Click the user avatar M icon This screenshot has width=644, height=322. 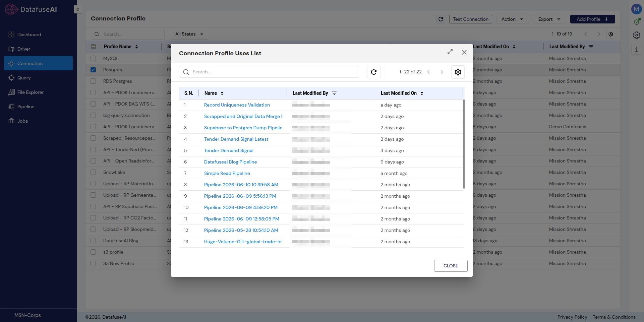coord(636,9)
